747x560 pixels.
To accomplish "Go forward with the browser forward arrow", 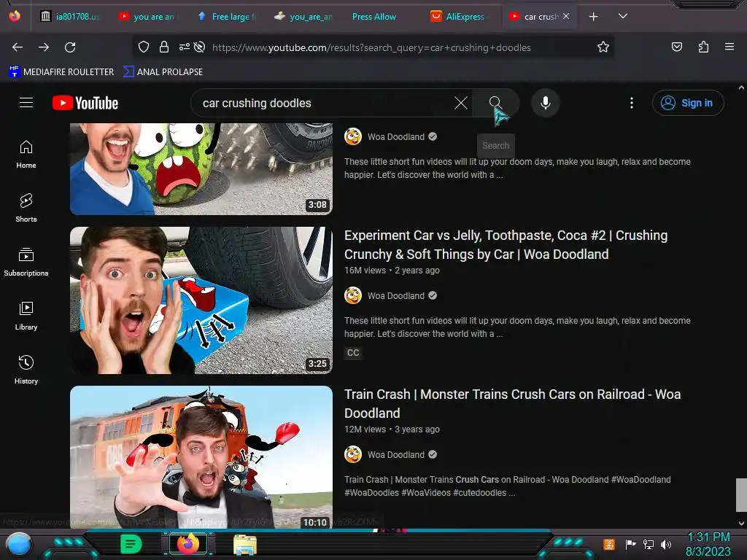I will click(x=44, y=47).
